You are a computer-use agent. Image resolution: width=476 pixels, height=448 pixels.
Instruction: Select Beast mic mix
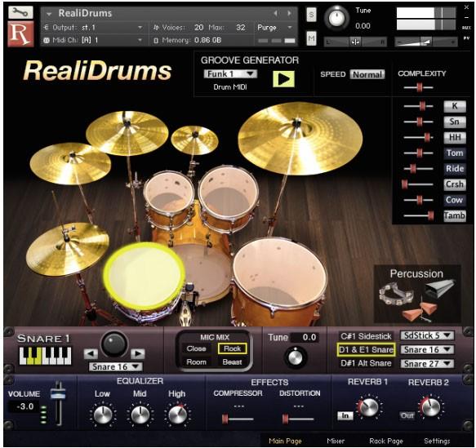(x=232, y=362)
